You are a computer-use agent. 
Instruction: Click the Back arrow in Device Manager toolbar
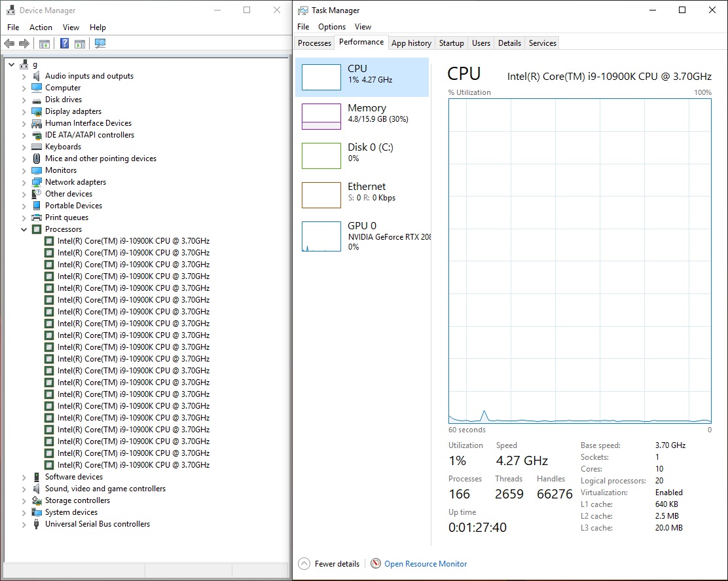9,44
